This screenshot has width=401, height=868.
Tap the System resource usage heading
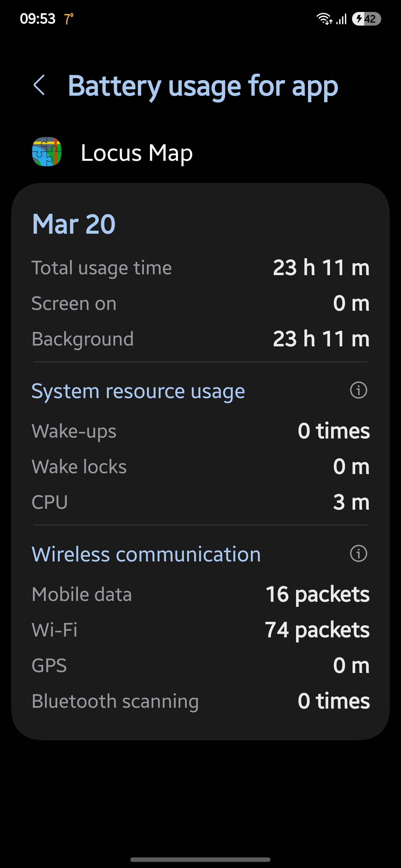click(138, 391)
